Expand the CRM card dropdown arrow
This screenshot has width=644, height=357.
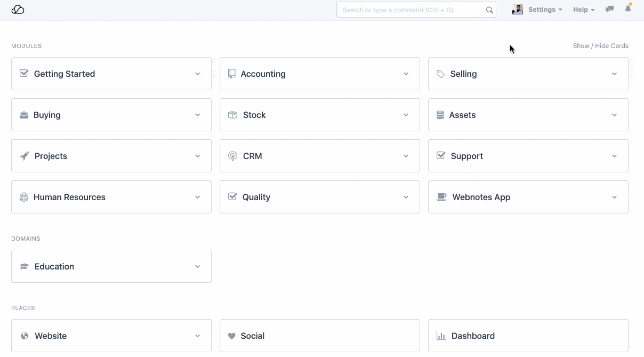point(406,156)
